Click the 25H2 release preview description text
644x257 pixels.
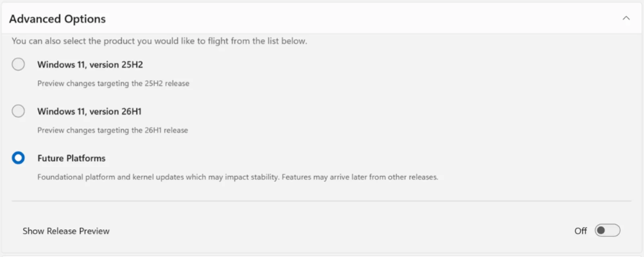tap(113, 84)
